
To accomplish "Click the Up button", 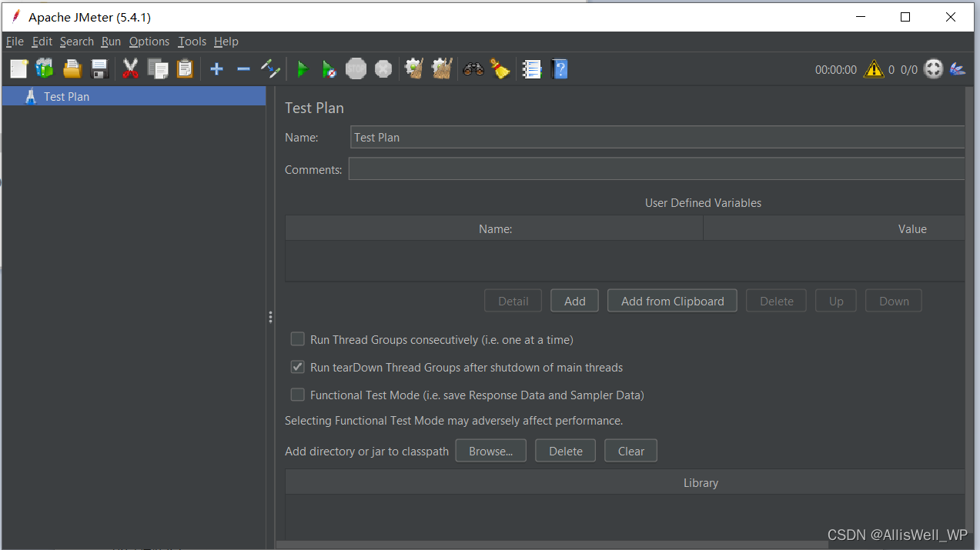I will click(x=836, y=302).
